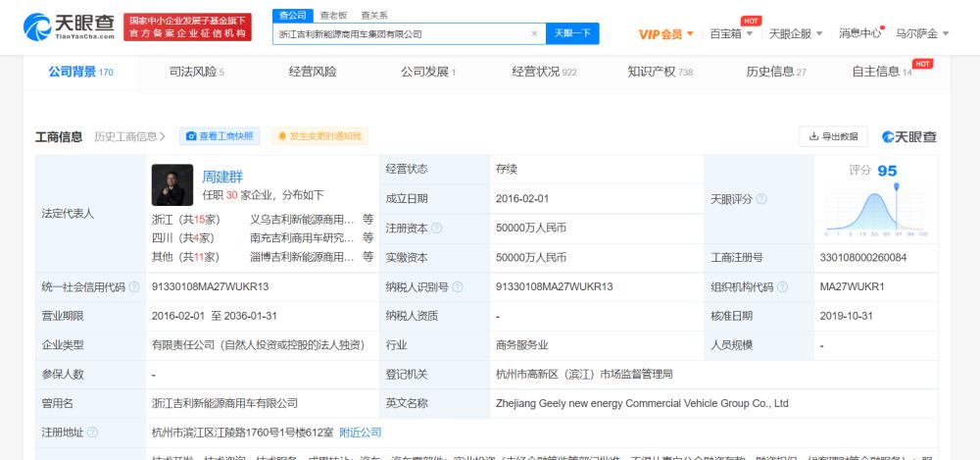Click help icon beside 天眼评分
Image resolution: width=980 pixels, height=460 pixels.
[x=761, y=200]
